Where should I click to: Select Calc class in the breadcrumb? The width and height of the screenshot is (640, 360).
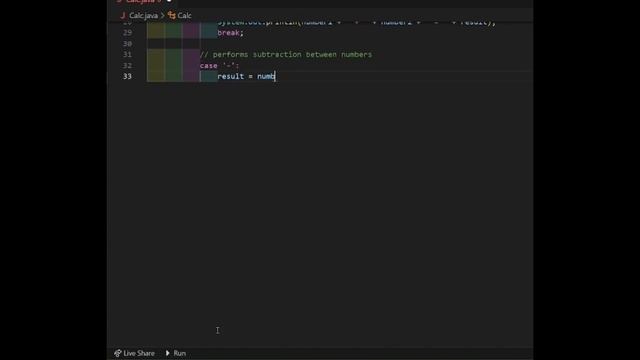click(x=184, y=16)
